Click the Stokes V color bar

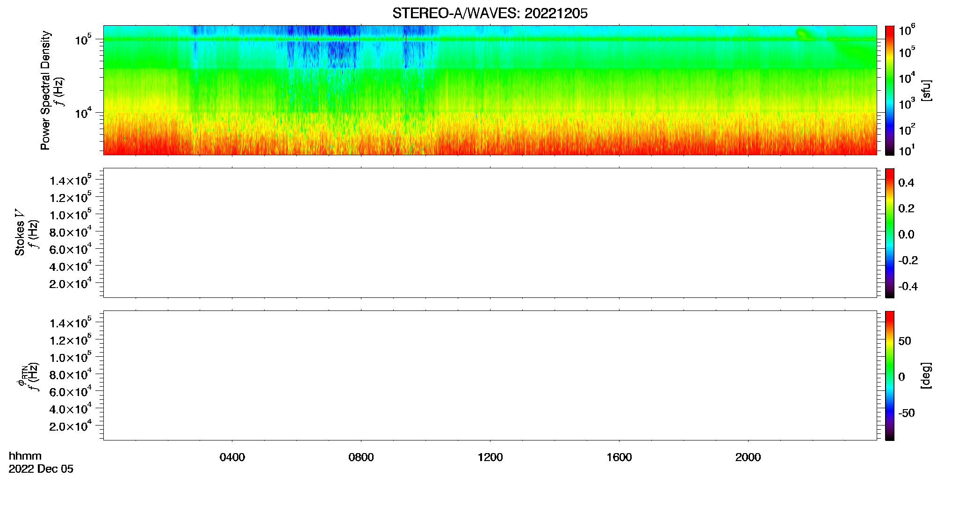[x=889, y=233]
